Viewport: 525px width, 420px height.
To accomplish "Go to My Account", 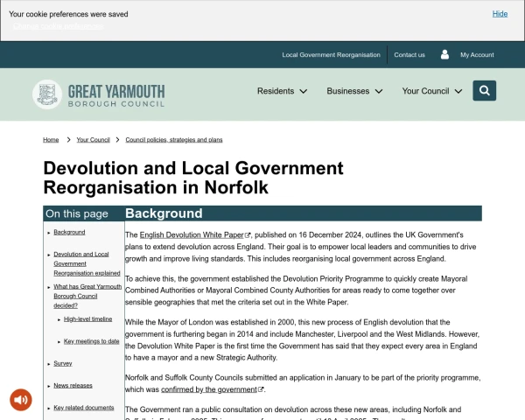I will [477, 55].
